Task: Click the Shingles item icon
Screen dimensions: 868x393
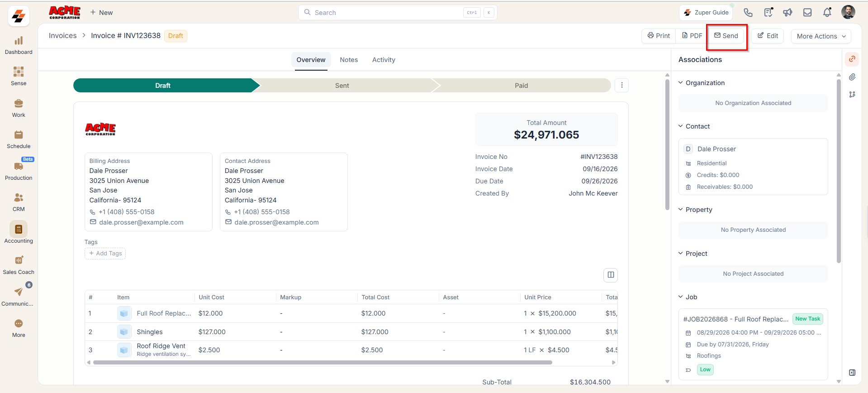Action: coord(124,332)
